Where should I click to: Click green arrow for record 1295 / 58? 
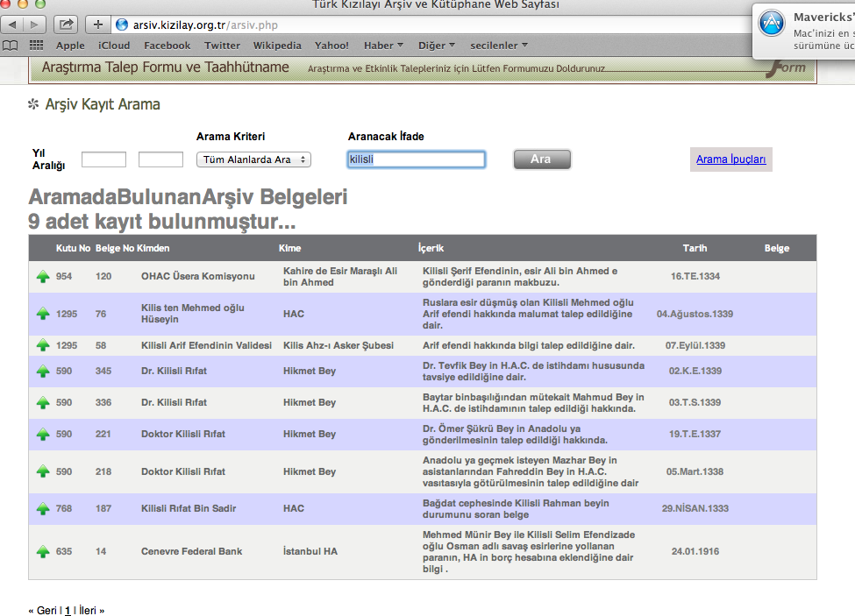(43, 345)
